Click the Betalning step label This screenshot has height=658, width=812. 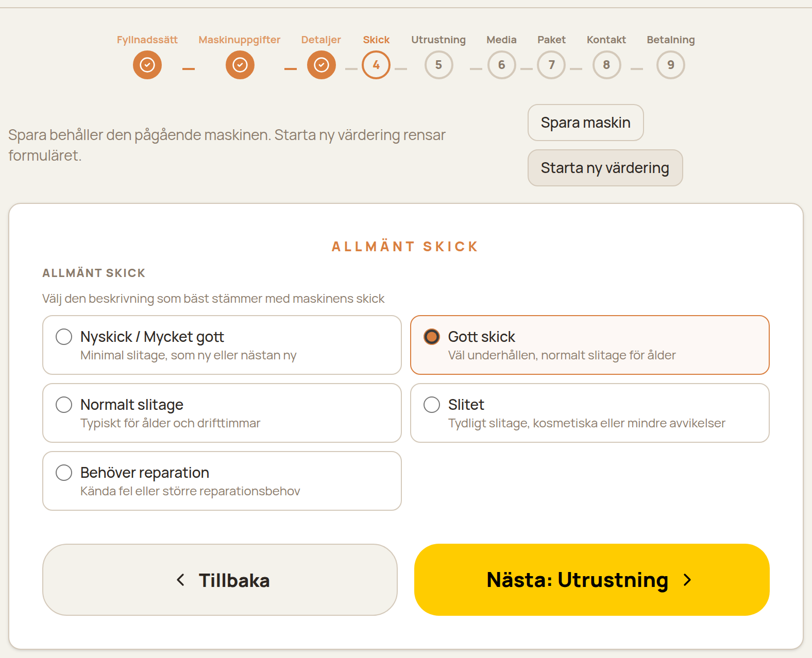[671, 40]
